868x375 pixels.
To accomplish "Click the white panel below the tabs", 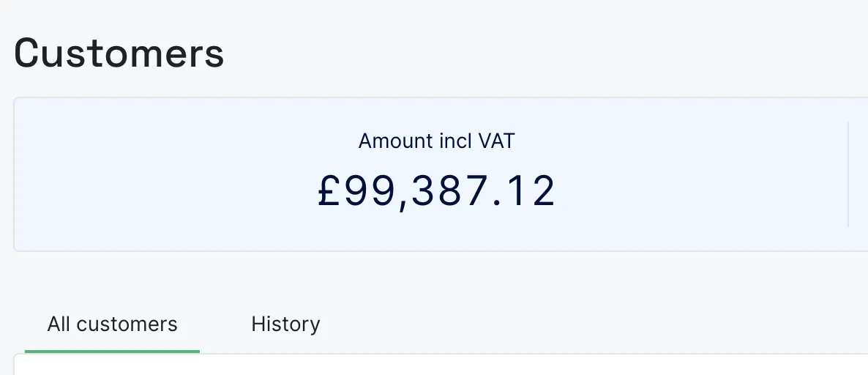I will tap(439, 365).
